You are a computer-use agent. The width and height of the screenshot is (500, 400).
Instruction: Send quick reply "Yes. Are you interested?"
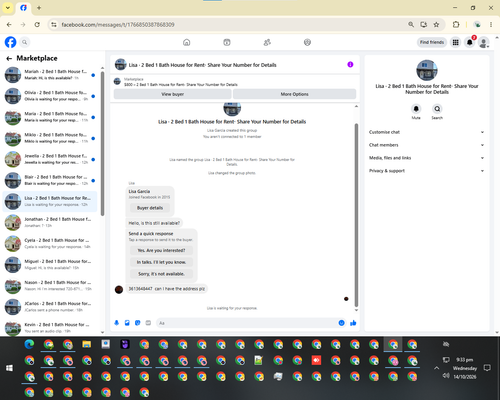(x=161, y=250)
